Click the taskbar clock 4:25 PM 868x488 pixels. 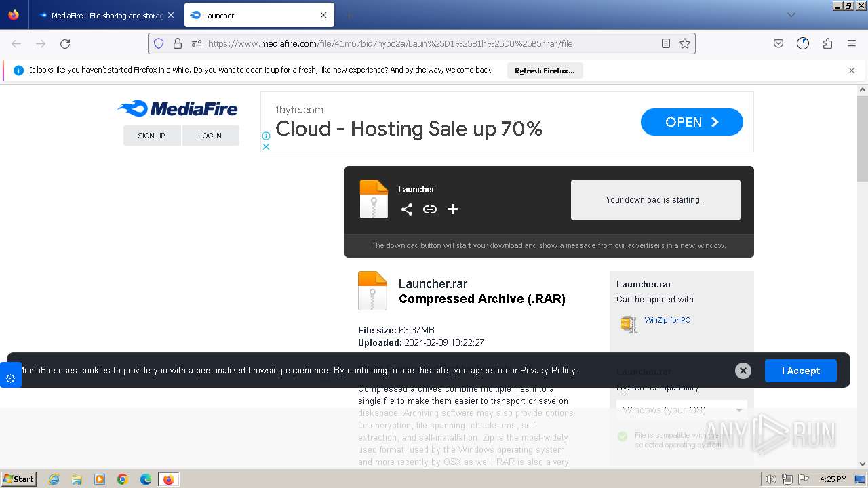[x=833, y=479]
